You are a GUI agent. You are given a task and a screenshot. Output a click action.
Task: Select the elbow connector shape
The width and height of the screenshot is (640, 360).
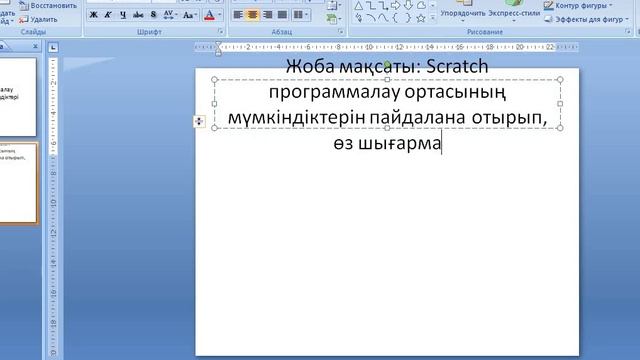pos(371,6)
